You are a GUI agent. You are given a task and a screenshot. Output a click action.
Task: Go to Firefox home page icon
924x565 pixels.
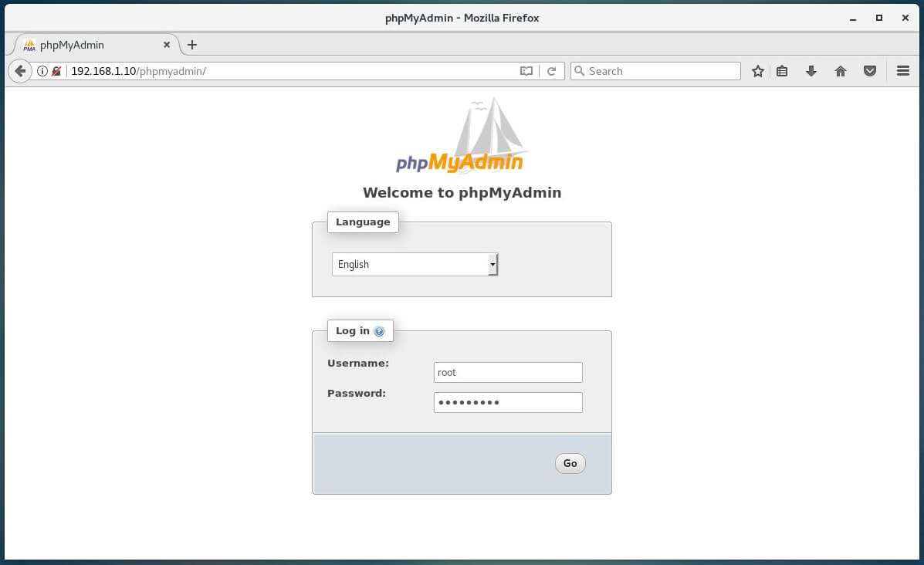click(x=841, y=71)
